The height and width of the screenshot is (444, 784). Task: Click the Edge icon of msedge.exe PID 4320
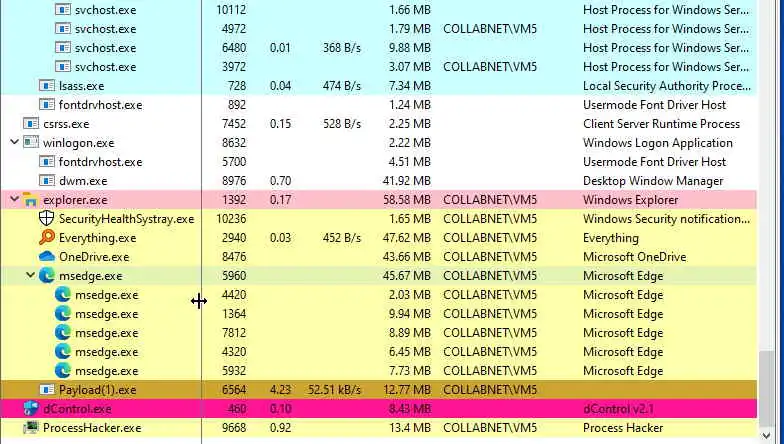click(x=62, y=352)
